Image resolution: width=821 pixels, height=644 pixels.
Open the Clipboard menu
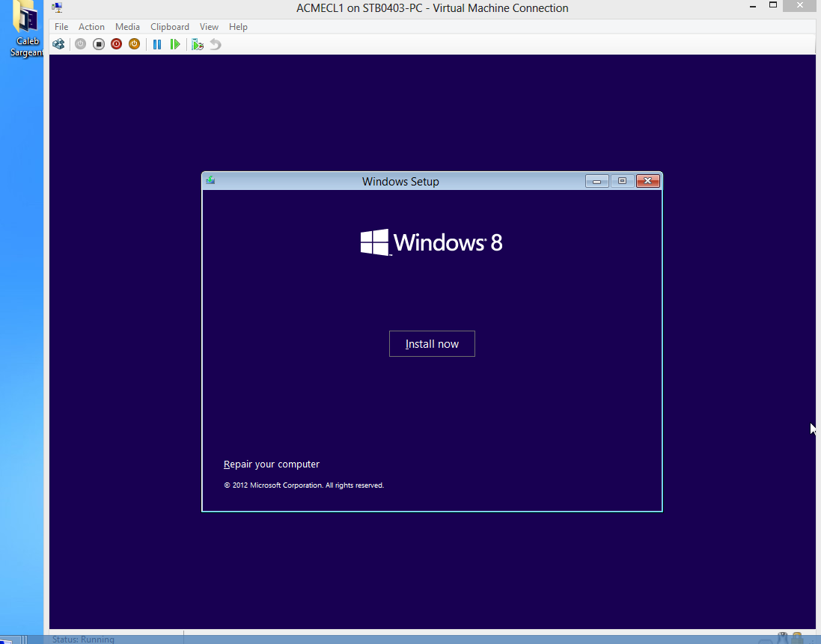point(170,27)
